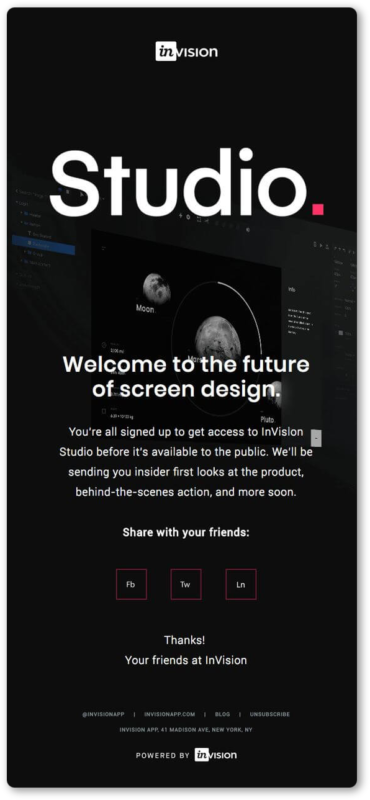Click the Your friends at InVision text
Screen dimensions: 370x800
[186, 660]
